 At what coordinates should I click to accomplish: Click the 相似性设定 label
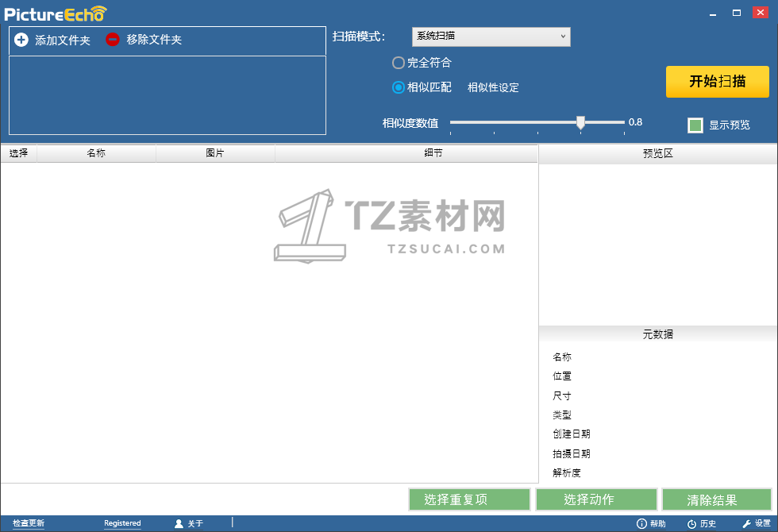493,88
